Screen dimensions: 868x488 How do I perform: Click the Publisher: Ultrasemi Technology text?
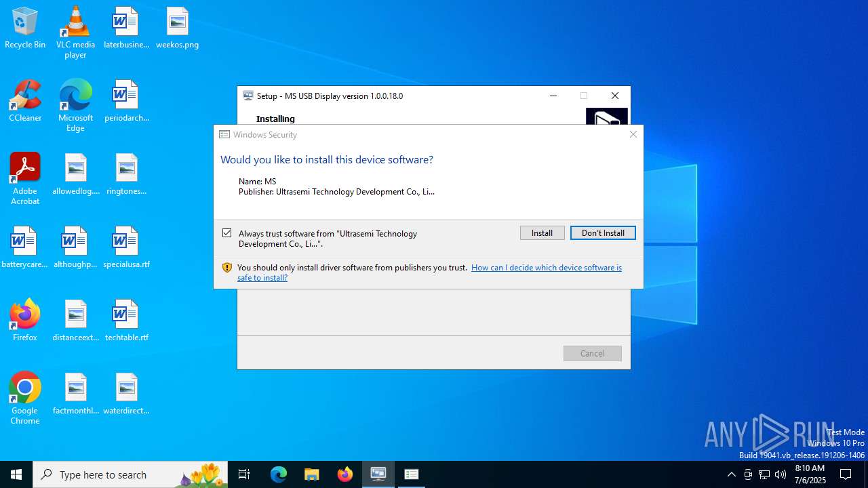[336, 192]
